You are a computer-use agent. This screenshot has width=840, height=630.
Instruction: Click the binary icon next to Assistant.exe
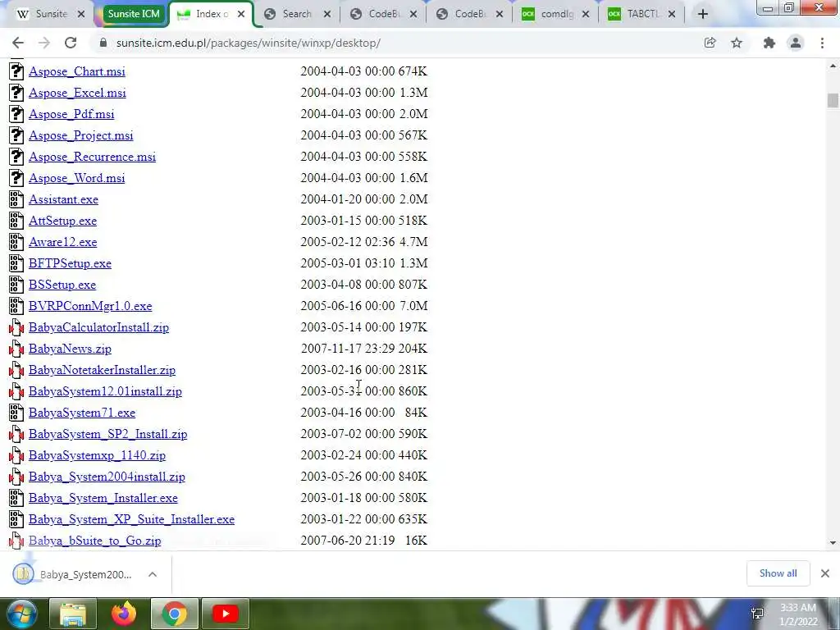point(16,199)
